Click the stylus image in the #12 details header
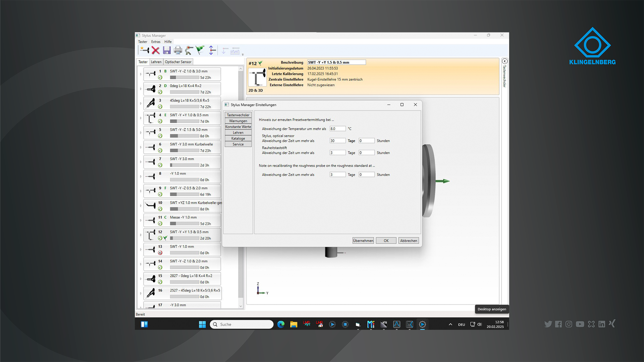The image size is (644, 362). 257,77
